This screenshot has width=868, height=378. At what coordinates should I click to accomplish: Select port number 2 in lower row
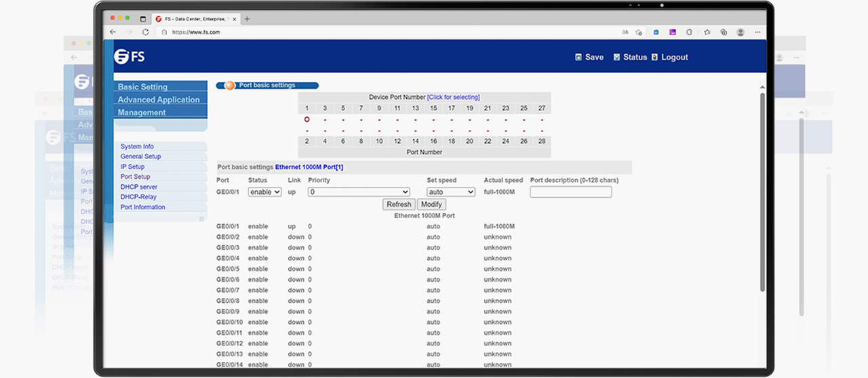tap(307, 142)
